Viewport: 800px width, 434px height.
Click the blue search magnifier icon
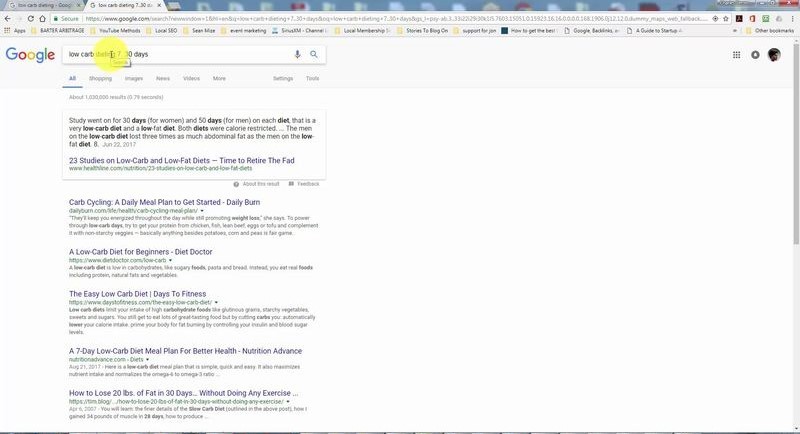(314, 54)
